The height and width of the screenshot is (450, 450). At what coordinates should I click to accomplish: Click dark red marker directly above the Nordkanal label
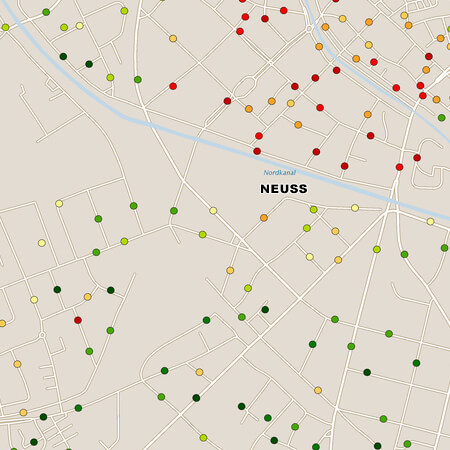pos(257,151)
